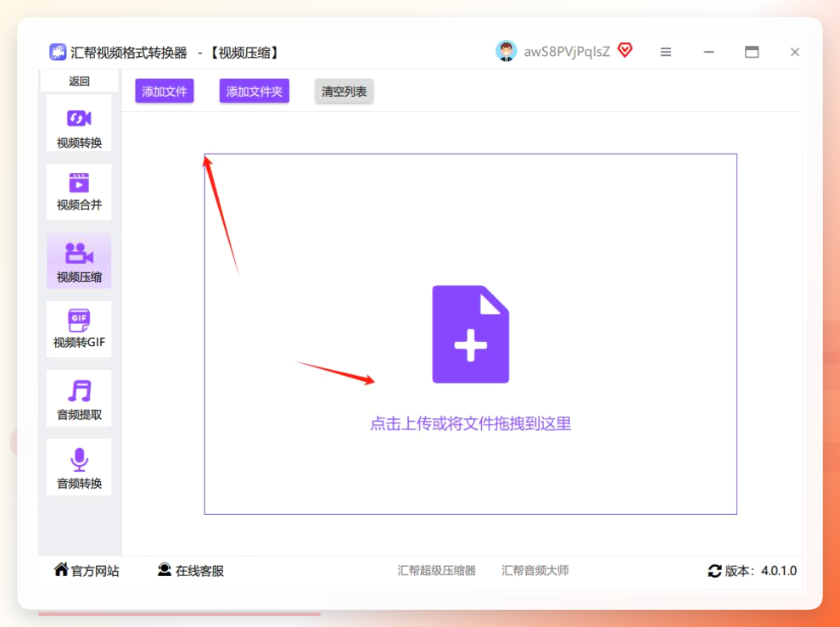This screenshot has width=840, height=627.
Task: Click the 添加文件 button
Action: coord(164,91)
